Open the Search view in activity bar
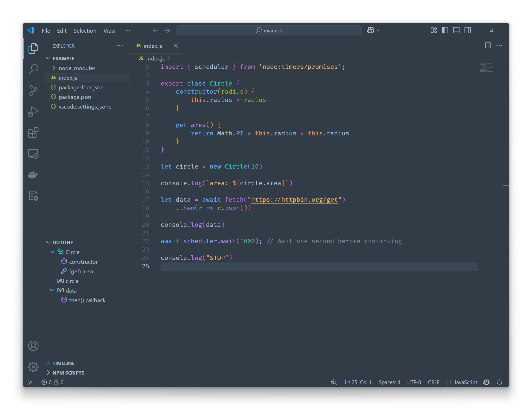 (x=33, y=69)
